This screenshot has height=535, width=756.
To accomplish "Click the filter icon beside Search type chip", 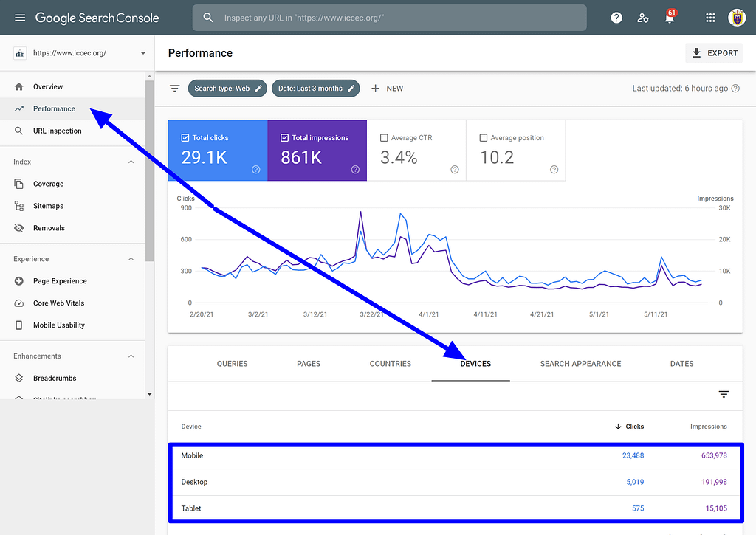I will click(x=174, y=89).
